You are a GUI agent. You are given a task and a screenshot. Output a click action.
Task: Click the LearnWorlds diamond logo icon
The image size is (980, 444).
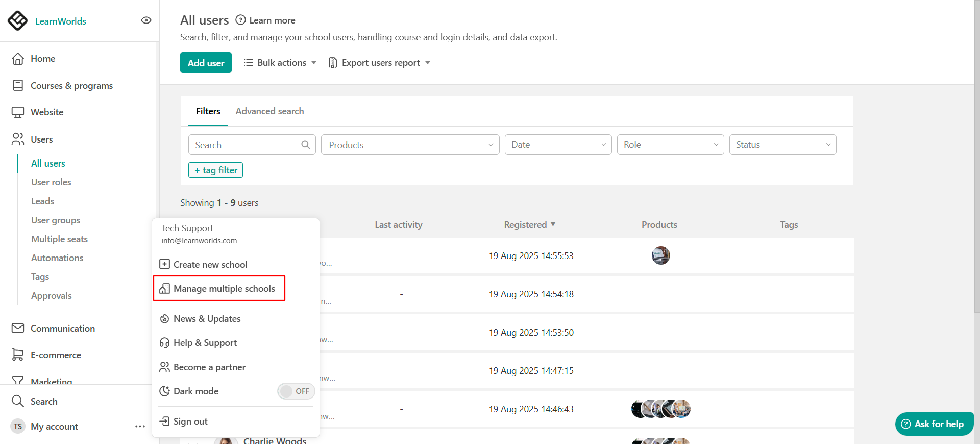click(18, 21)
